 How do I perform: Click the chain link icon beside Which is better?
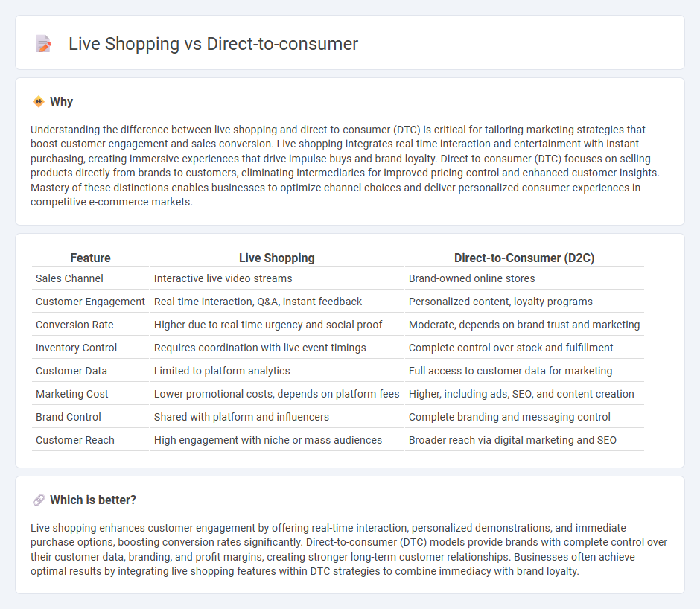(x=39, y=500)
